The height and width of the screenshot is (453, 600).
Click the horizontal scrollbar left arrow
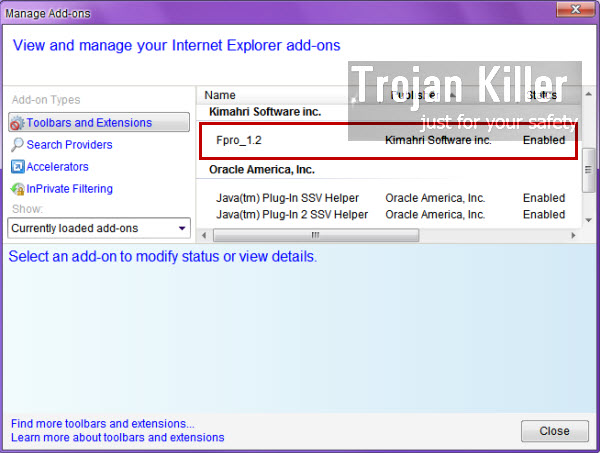pos(204,235)
